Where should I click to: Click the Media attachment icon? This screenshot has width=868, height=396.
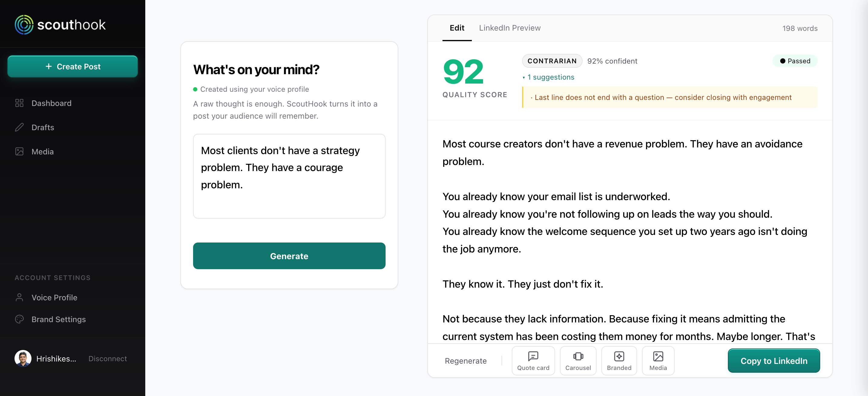click(x=658, y=356)
